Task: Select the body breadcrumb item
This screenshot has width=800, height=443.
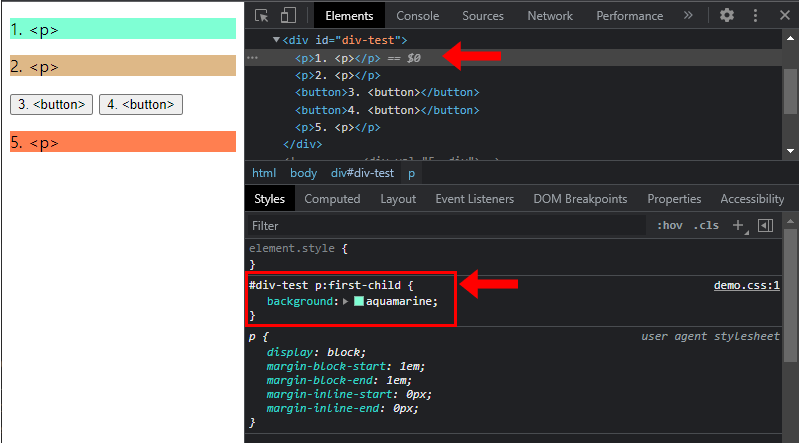Action: pos(303,173)
